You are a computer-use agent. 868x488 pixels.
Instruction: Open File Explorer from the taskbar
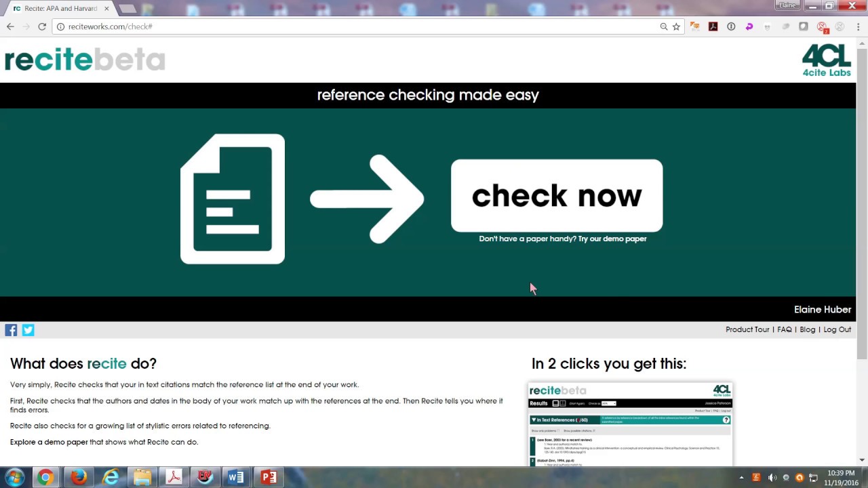click(142, 477)
